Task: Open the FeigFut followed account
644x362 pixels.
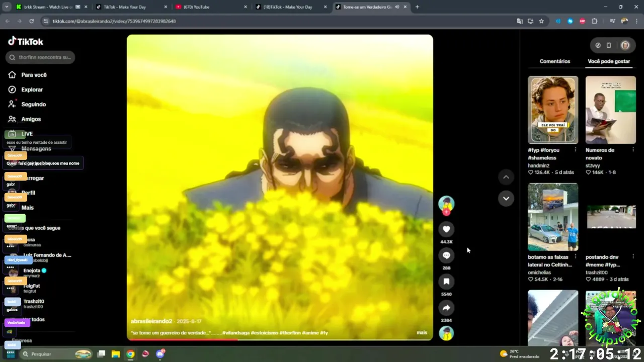Action: click(31, 288)
